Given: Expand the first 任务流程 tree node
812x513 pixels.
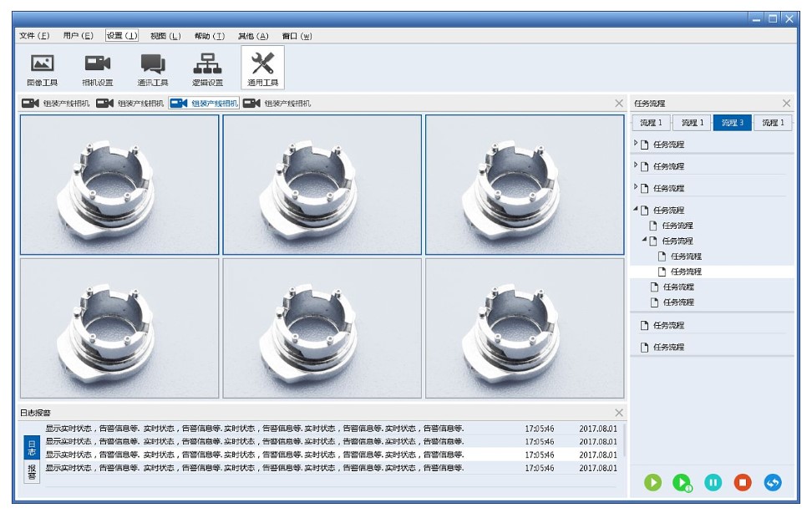Looking at the screenshot, I should (636, 144).
